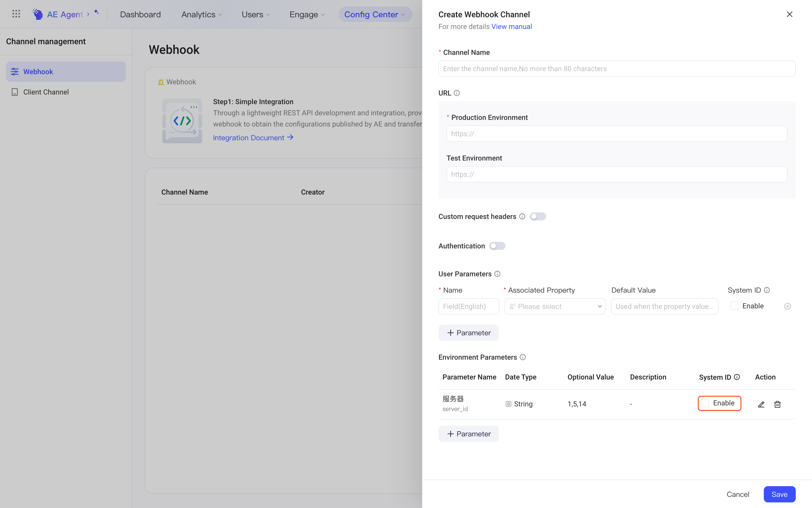
Task: Open the Integration Document link
Action: pos(253,138)
